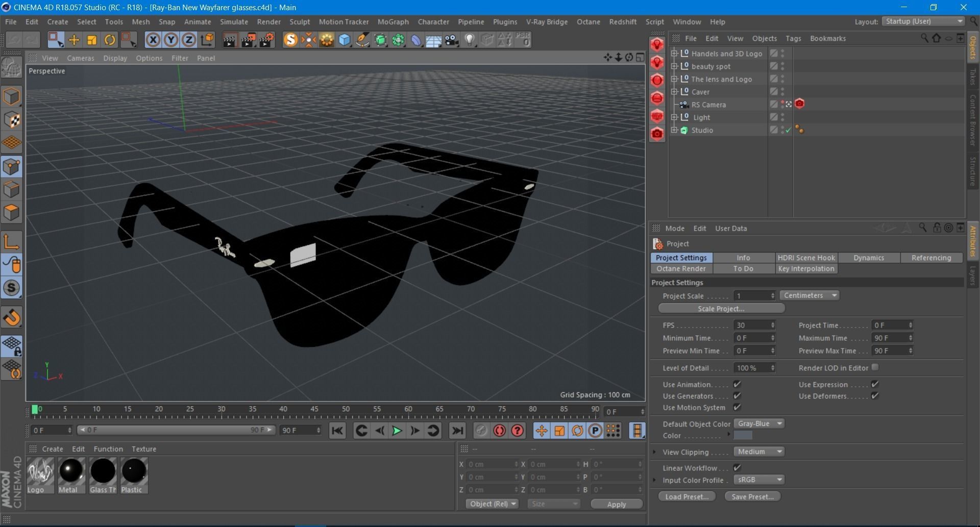
Task: Toggle Use Deformers checkbox
Action: [875, 396]
